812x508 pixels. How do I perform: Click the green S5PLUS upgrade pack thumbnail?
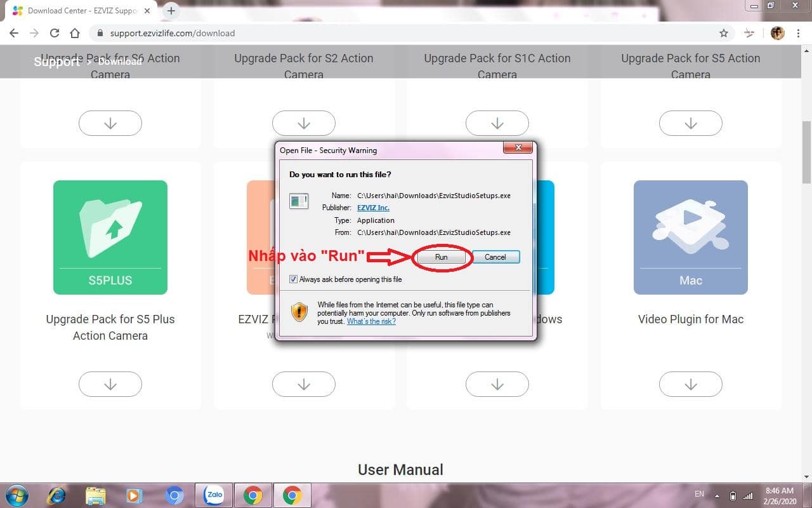pyautogui.click(x=110, y=237)
